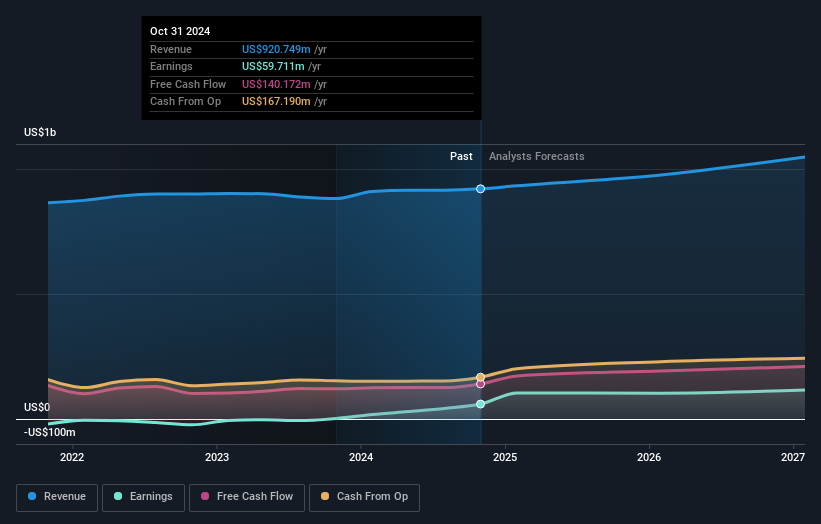Click the US$140.172m free cash flow value
The image size is (821, 524).
(276, 84)
